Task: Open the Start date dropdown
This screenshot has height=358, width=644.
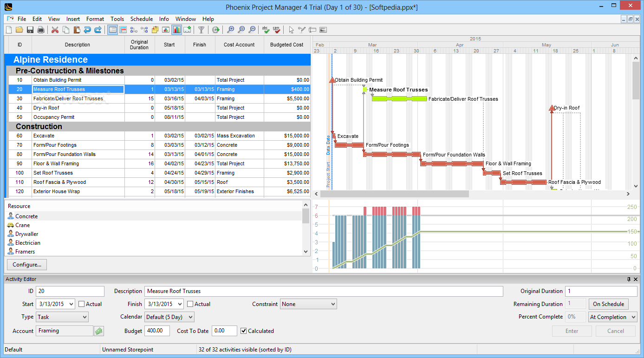Action: pyautogui.click(x=71, y=304)
